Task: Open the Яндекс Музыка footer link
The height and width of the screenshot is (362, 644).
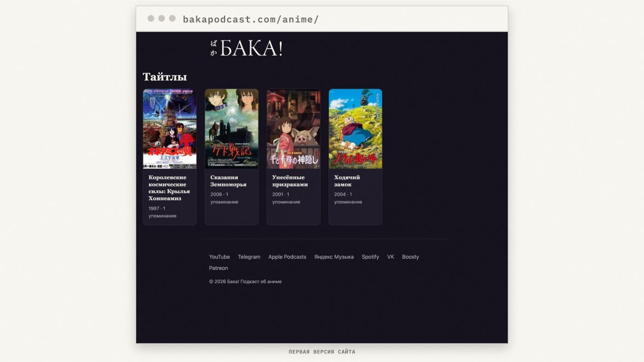Action: coord(334,257)
